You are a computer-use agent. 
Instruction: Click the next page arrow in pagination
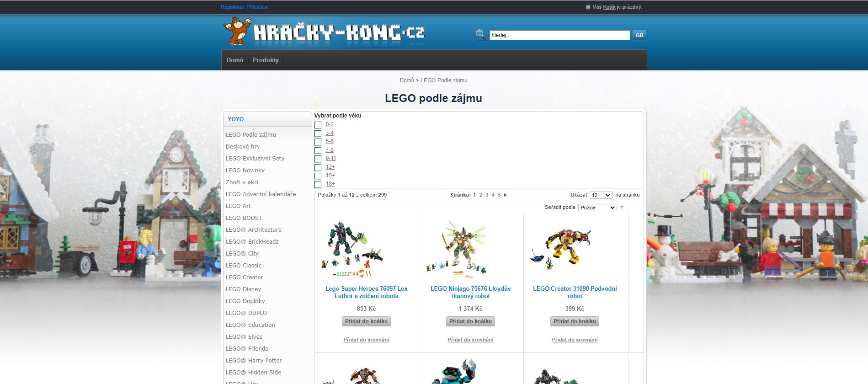(x=505, y=195)
